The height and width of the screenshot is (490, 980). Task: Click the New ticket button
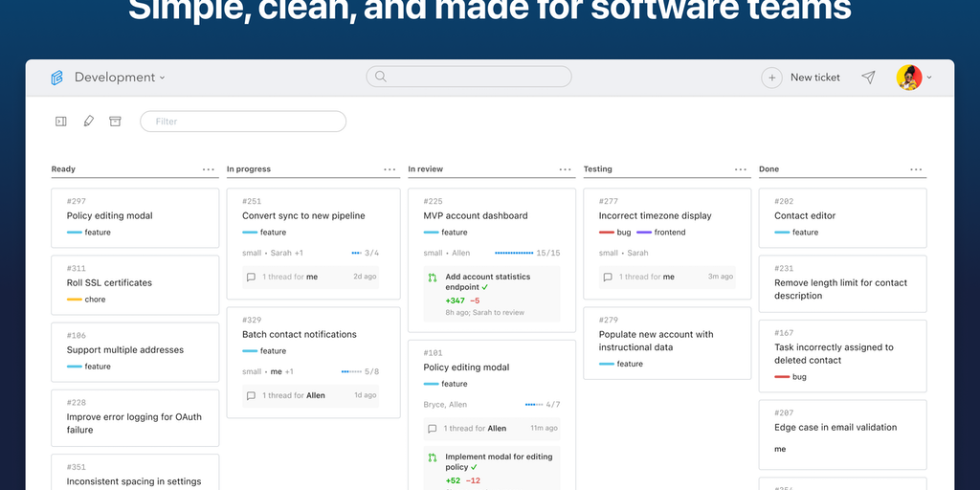814,78
